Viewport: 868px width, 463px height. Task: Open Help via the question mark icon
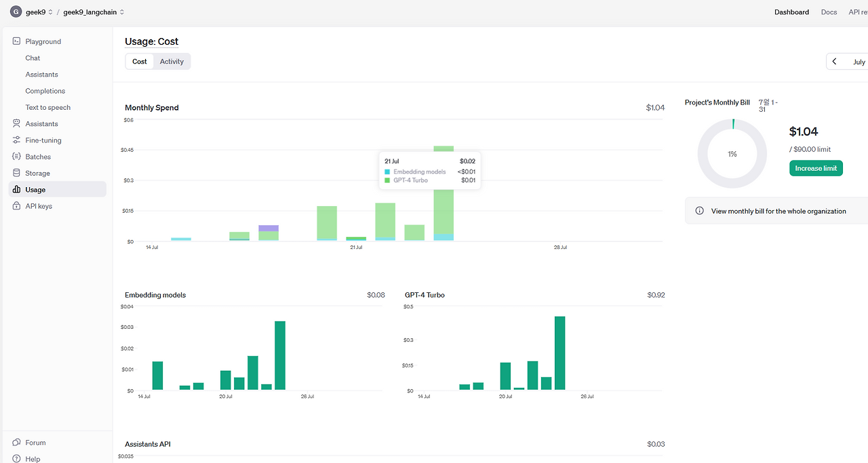17,459
